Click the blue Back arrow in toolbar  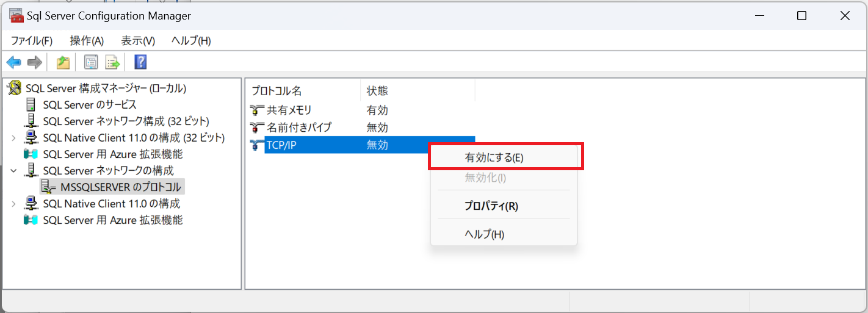pos(14,62)
